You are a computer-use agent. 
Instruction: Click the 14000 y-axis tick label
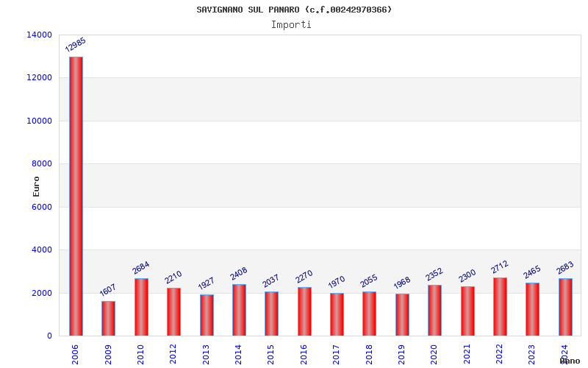[39, 35]
